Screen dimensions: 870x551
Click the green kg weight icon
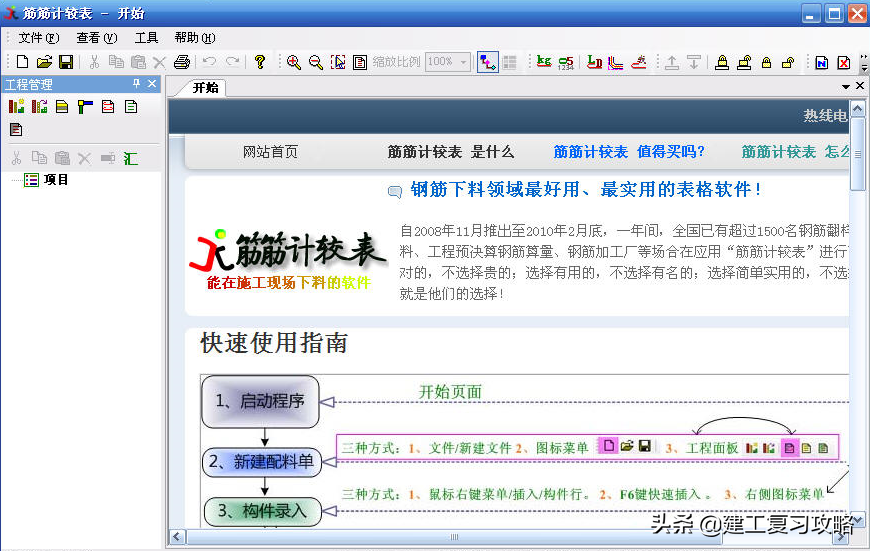(x=544, y=62)
